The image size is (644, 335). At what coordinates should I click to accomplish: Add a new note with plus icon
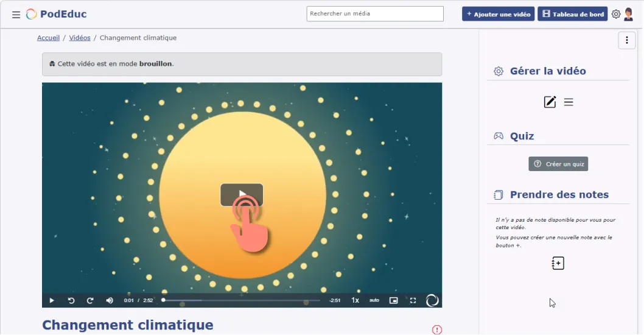pos(558,263)
